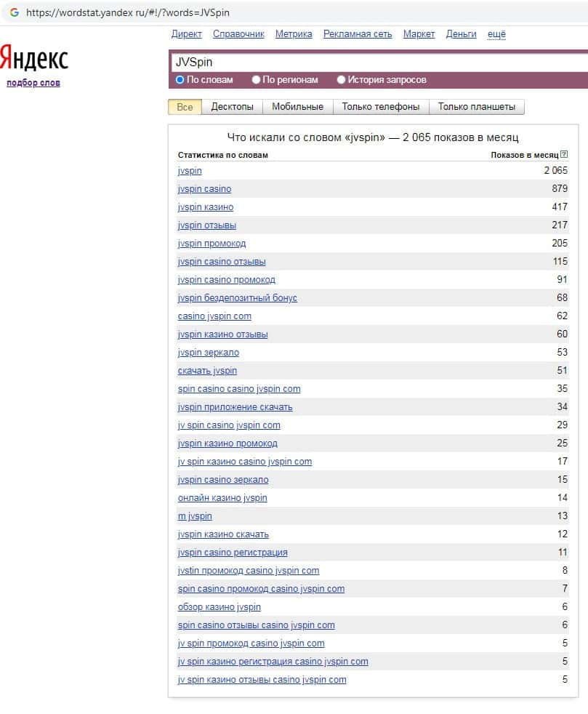
Task: Click the подбор слов link
Action: (33, 83)
